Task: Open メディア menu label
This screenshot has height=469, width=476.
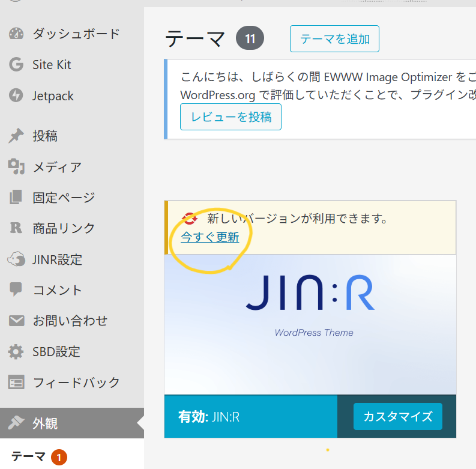Action: 57,167
